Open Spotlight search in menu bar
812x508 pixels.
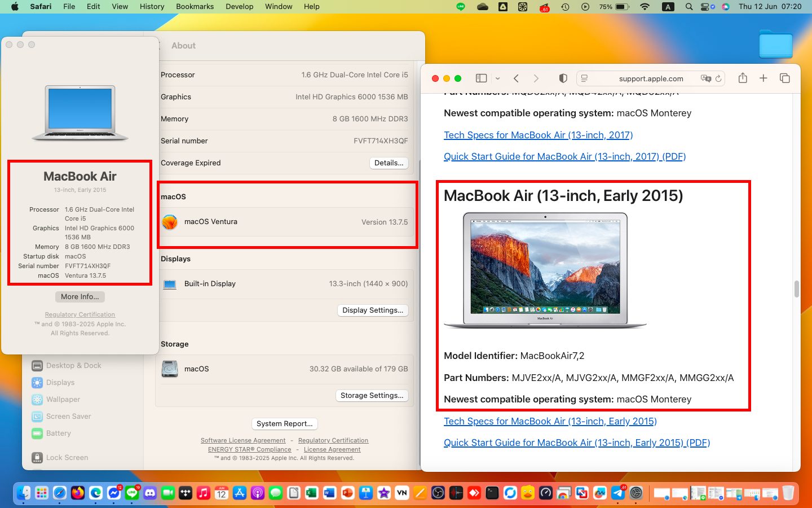(689, 6)
